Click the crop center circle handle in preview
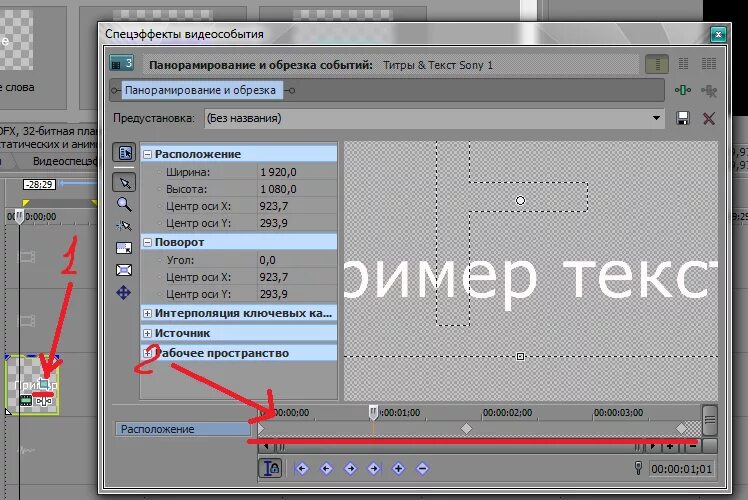This screenshot has height=500, width=748. tap(520, 200)
